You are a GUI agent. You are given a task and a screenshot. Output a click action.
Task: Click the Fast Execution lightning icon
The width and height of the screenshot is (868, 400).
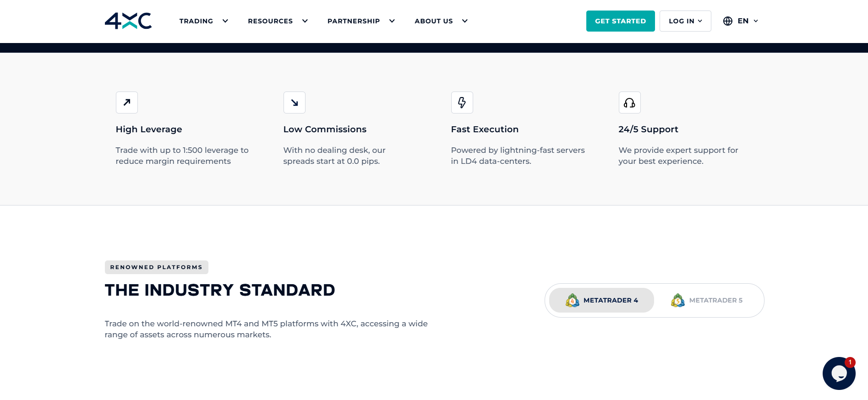[x=462, y=103]
